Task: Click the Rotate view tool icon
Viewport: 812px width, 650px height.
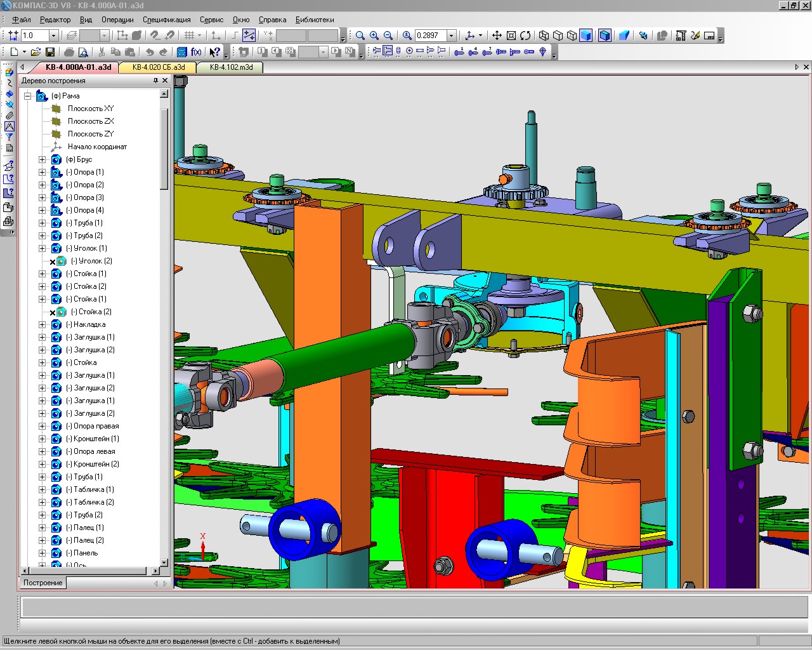Action: point(525,36)
